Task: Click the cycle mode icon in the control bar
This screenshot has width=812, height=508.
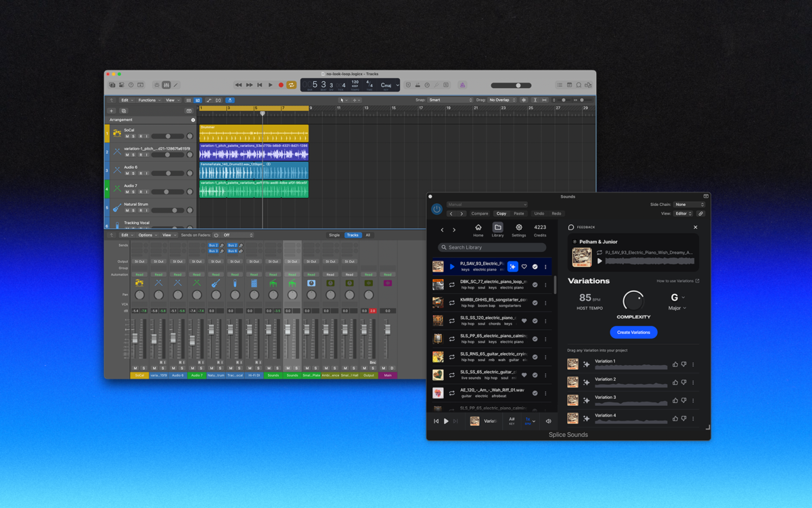Action: 290,85
